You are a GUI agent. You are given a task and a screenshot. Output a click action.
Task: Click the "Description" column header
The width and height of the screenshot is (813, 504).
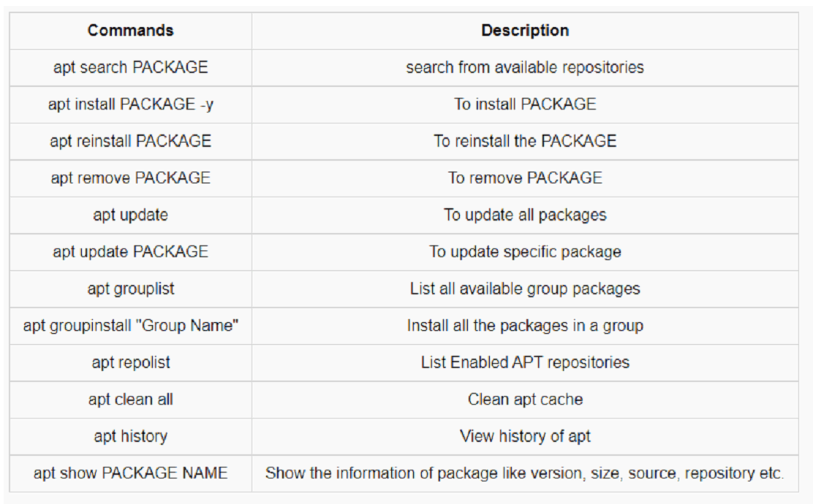point(525,31)
